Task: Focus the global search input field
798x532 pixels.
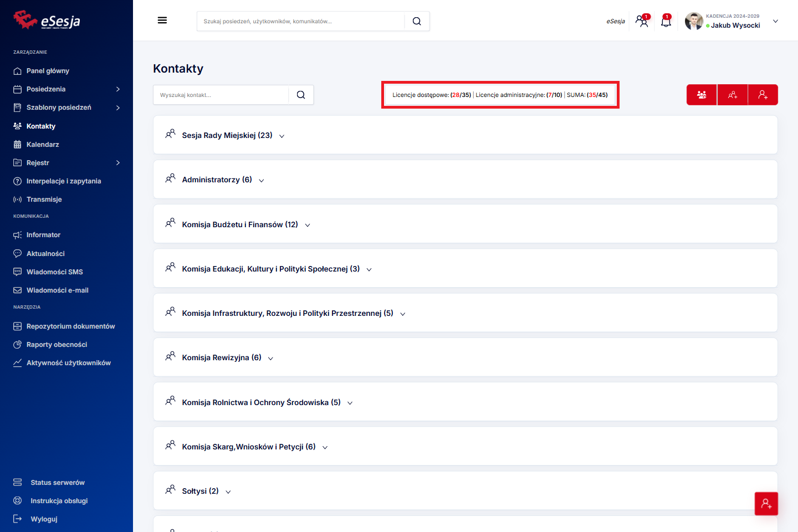Action: [x=301, y=21]
